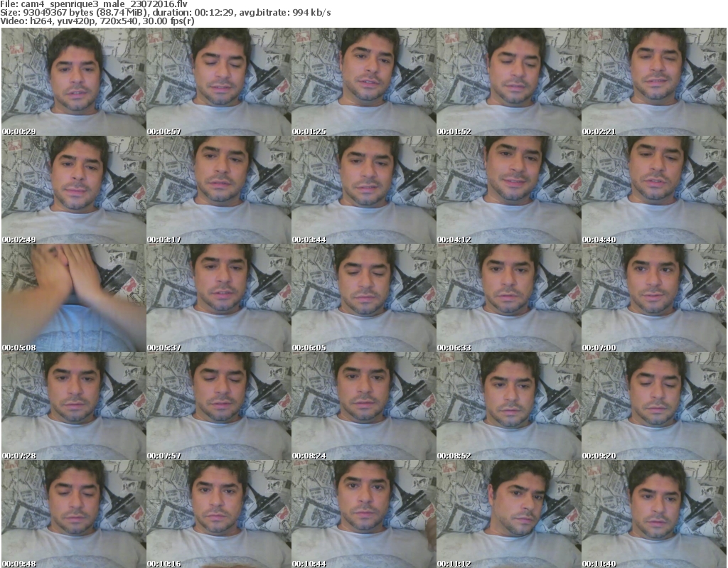Open the frame at 00:04:12

pyautogui.click(x=508, y=190)
